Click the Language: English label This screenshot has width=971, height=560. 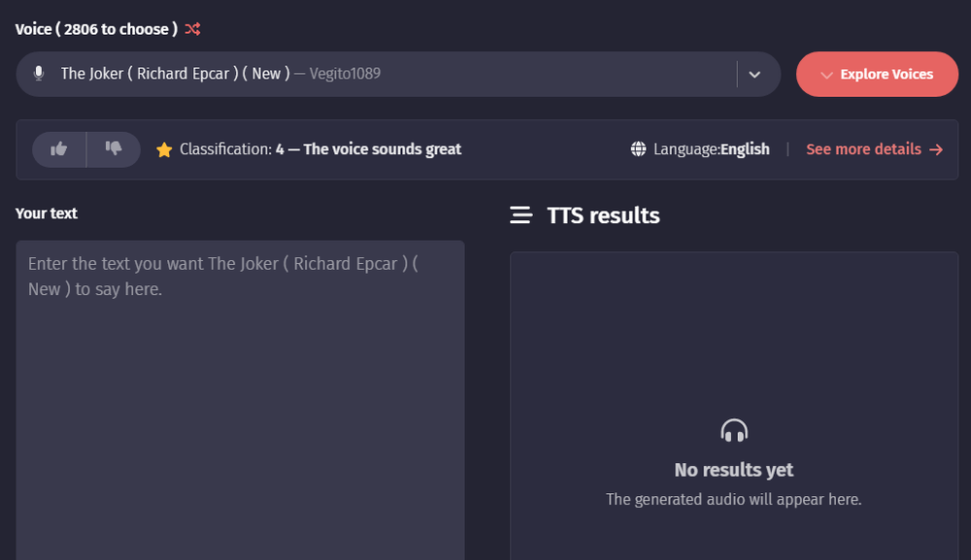coord(712,149)
